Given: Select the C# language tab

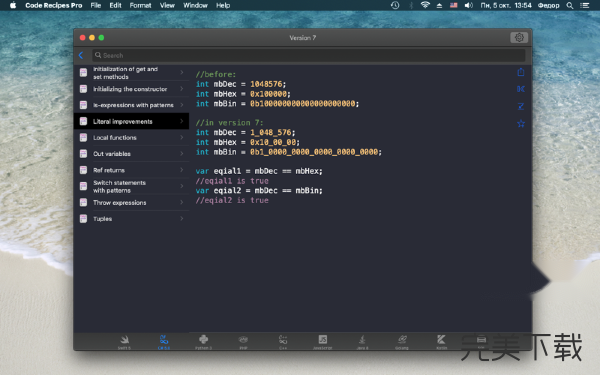Looking at the screenshot, I should (164, 342).
